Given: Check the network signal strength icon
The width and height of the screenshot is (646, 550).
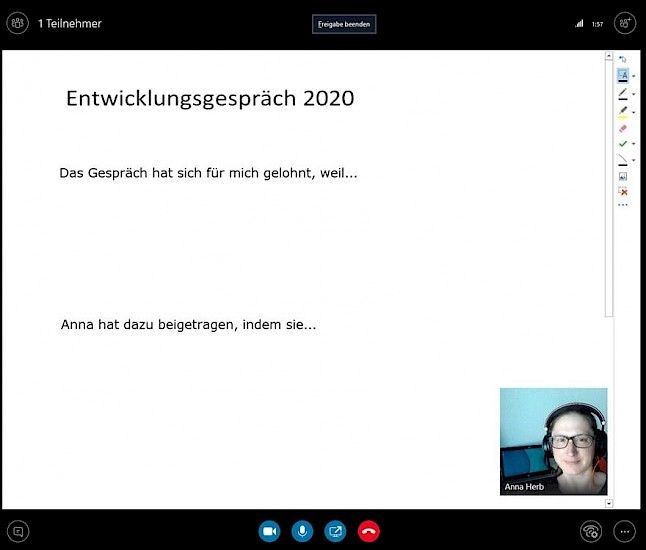Looking at the screenshot, I should tap(579, 24).
